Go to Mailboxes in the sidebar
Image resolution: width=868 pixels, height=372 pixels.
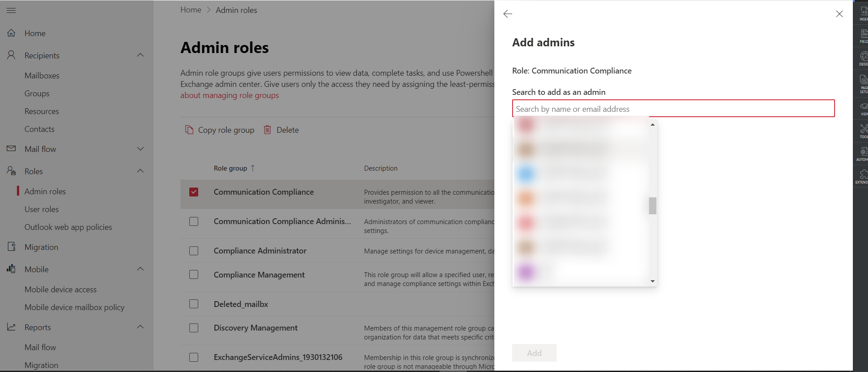(42, 75)
